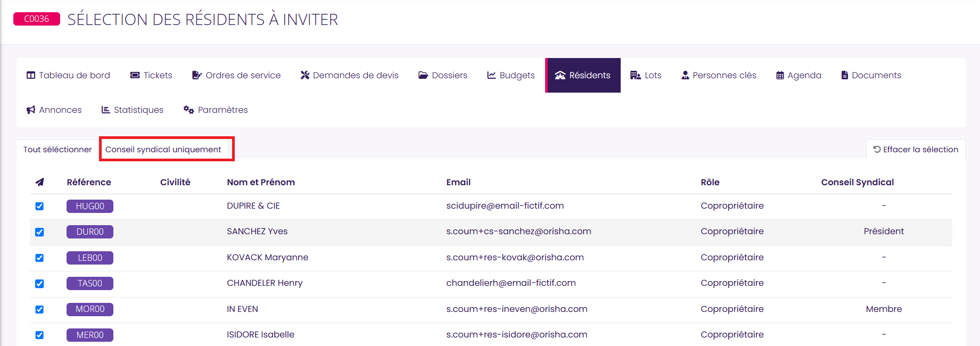Toggle the checkbox for IN EVEN
This screenshot has height=346, width=980.
[x=39, y=309]
